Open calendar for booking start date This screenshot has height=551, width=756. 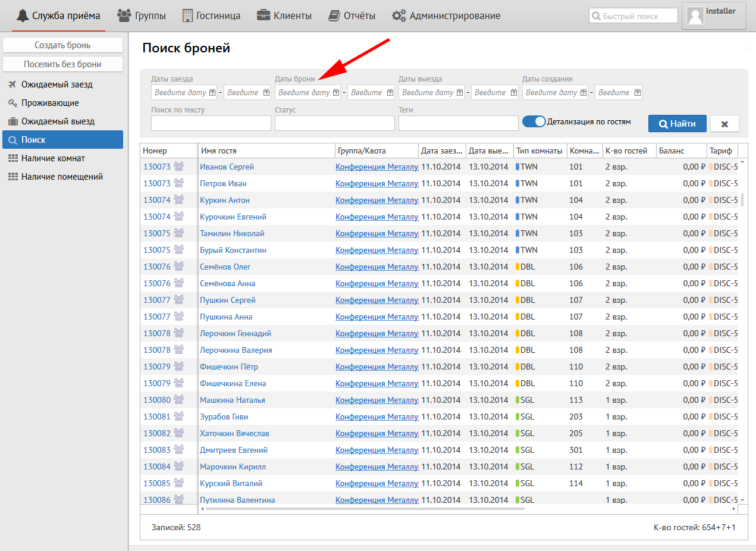coord(336,93)
